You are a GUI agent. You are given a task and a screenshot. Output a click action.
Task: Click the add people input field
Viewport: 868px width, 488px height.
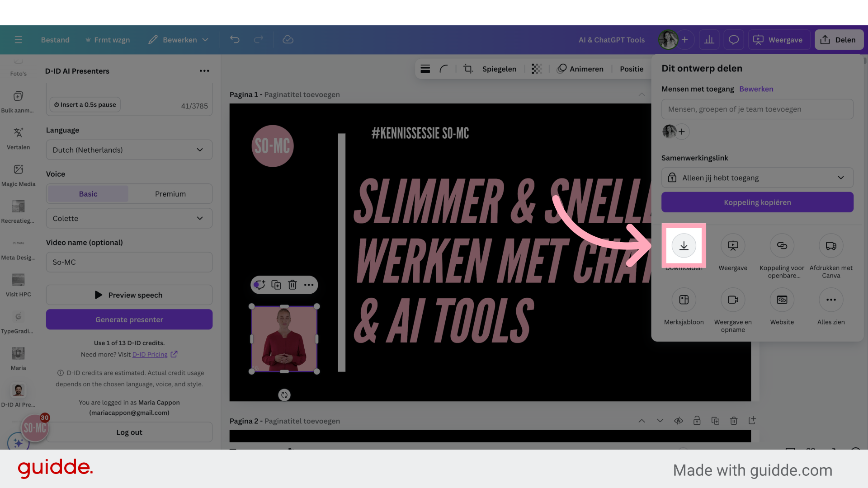coord(757,109)
